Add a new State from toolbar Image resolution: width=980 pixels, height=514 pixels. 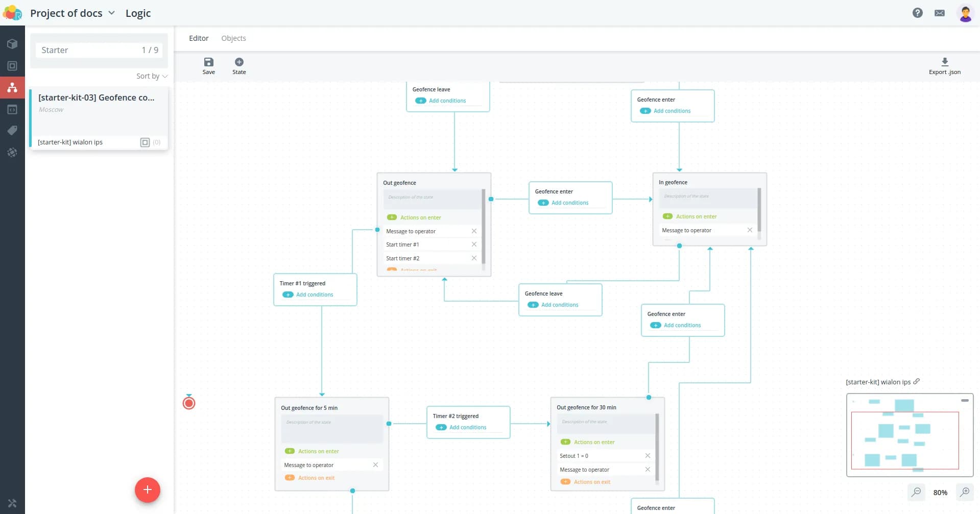(x=239, y=62)
